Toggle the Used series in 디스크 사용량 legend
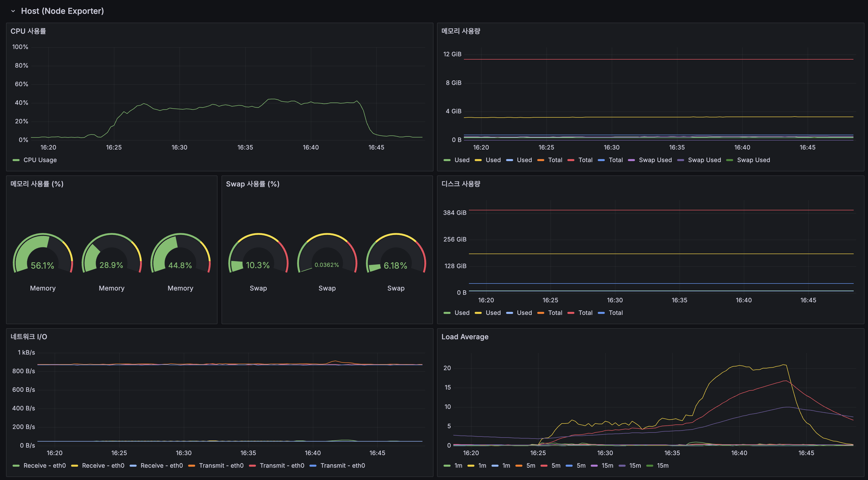Image resolution: width=868 pixels, height=480 pixels. click(461, 312)
